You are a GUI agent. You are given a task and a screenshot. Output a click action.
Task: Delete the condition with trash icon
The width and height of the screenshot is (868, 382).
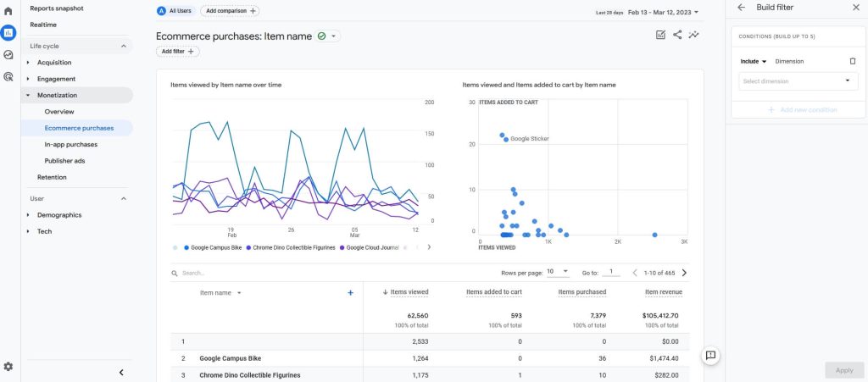tap(853, 61)
